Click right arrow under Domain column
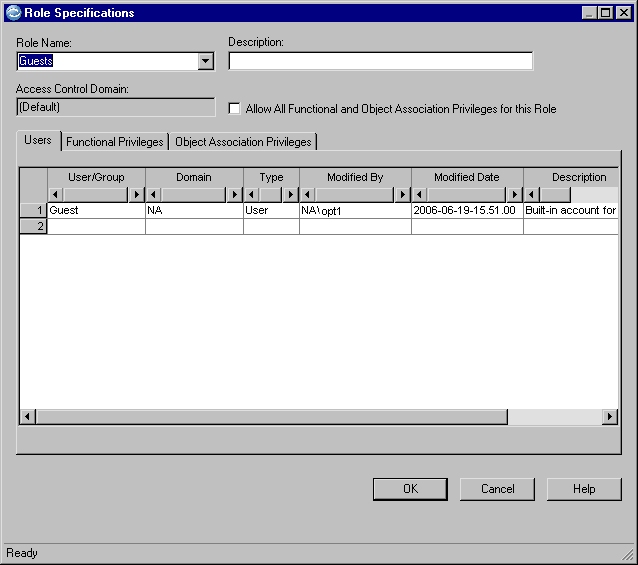The width and height of the screenshot is (638, 565). click(x=235, y=195)
